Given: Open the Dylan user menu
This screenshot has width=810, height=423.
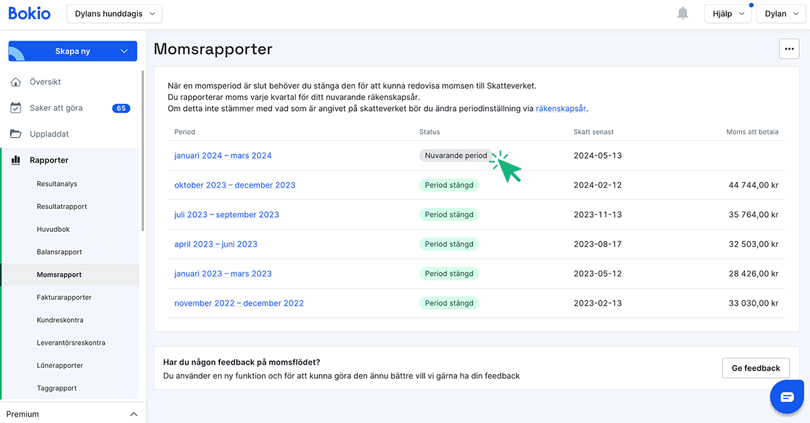Looking at the screenshot, I should coord(782,14).
